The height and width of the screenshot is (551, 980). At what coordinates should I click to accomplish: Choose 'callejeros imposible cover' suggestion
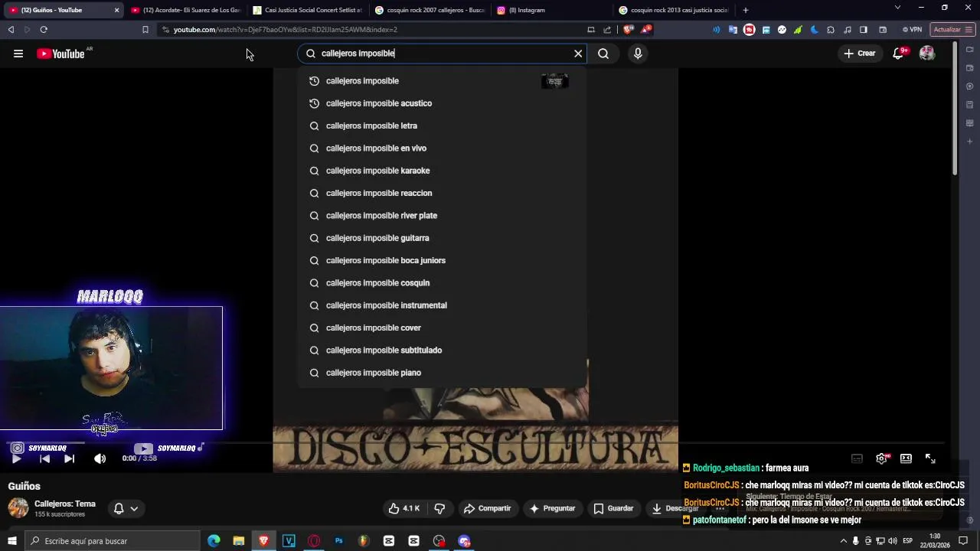point(443,328)
